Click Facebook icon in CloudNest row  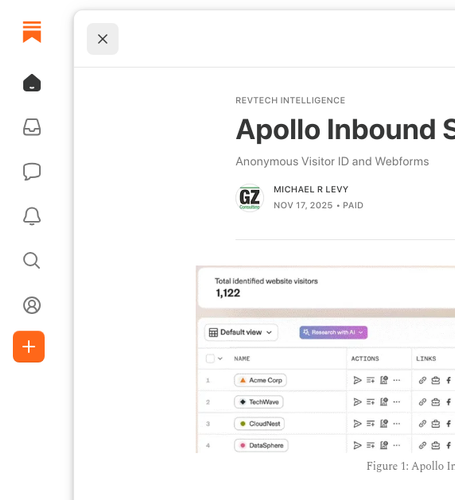[449, 424]
